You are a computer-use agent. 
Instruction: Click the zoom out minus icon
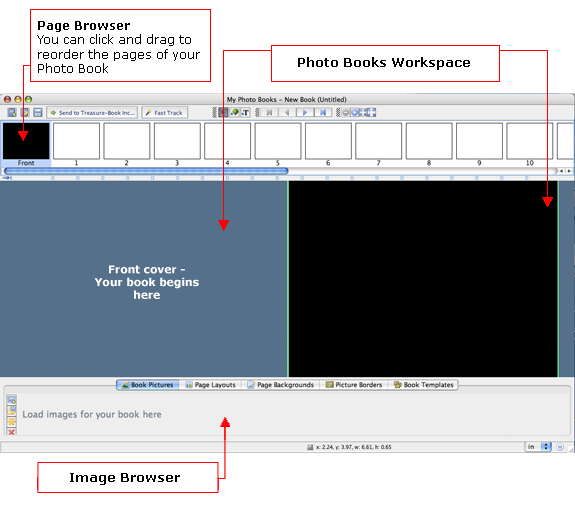tap(346, 113)
